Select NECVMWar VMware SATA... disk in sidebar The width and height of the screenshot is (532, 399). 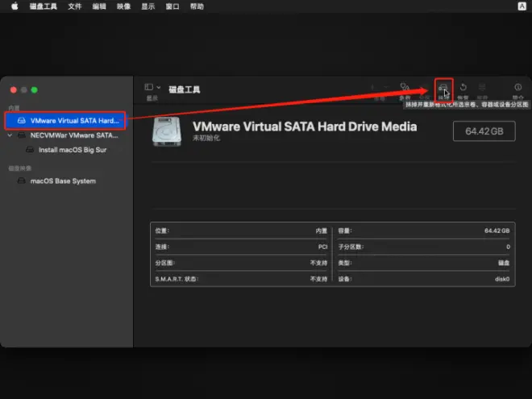[68, 135]
